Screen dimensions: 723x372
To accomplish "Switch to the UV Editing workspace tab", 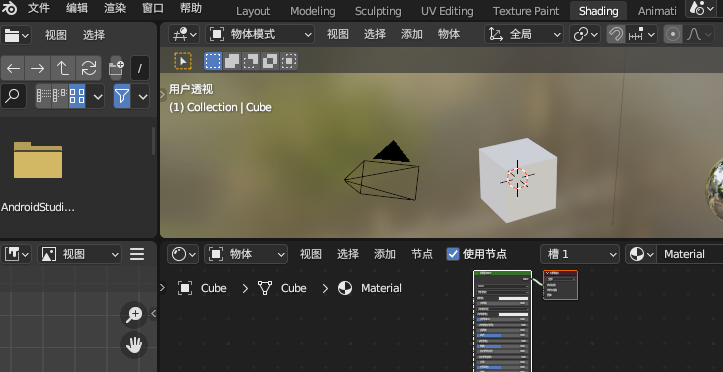I will (447, 11).
